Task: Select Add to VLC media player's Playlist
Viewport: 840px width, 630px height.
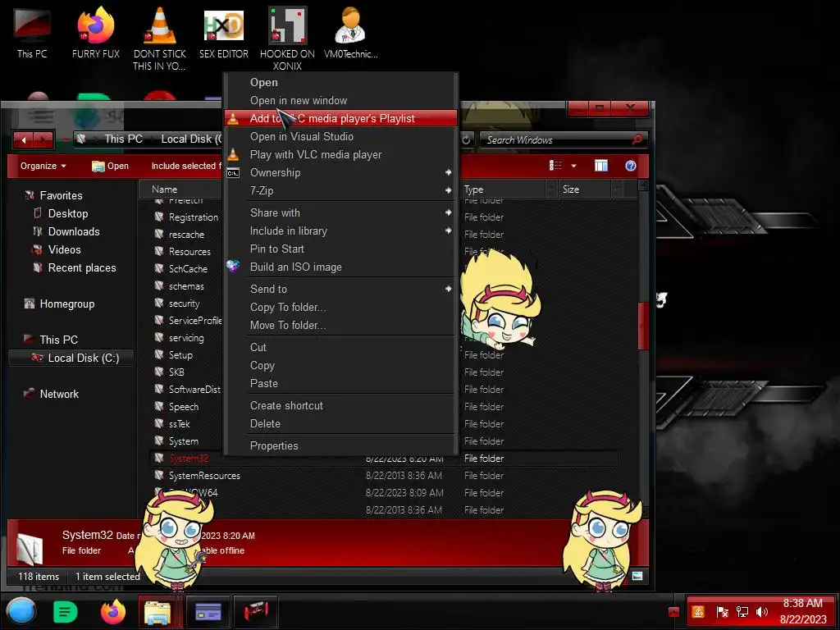Action: coord(340,118)
